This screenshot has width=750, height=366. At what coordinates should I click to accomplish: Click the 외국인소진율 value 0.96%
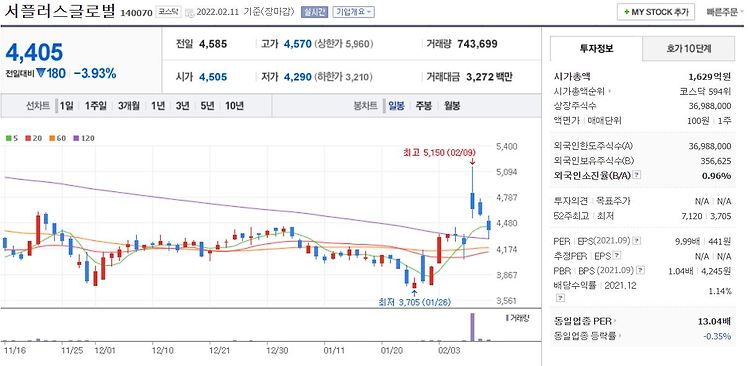click(x=717, y=176)
